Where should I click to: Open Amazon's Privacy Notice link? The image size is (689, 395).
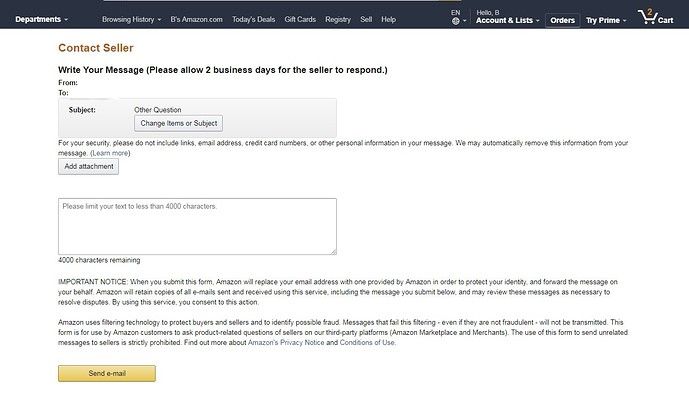[x=286, y=342]
